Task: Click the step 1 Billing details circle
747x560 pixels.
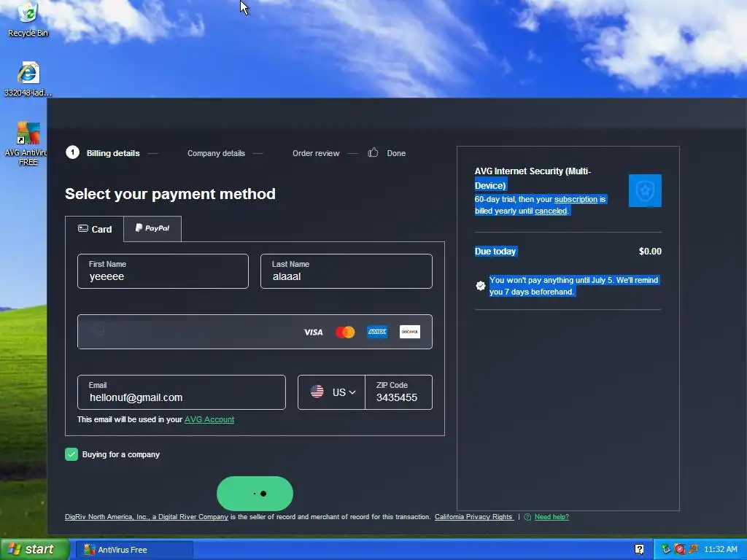Action: click(72, 152)
